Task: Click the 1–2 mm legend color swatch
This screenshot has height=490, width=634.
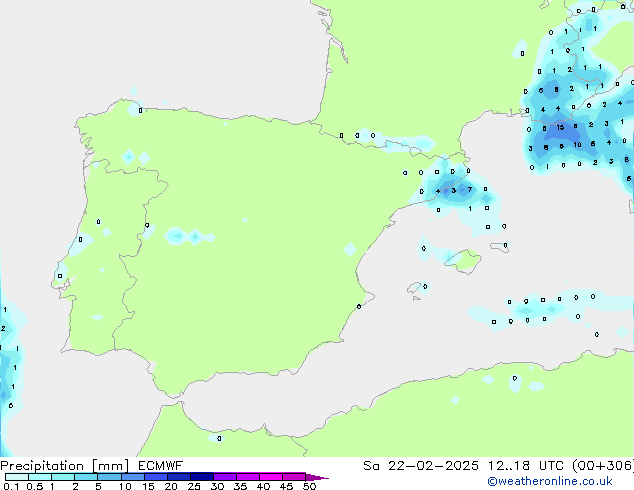Action: 63,477
